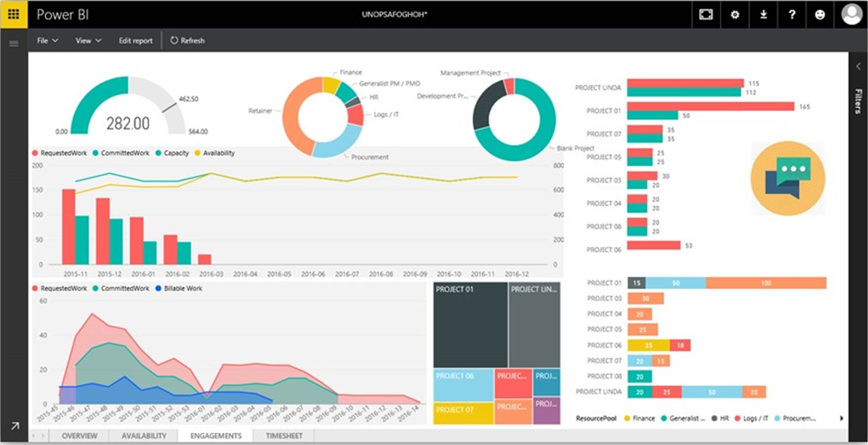The image size is (868, 445).
Task: Open the Power BI app launcher waffle menu
Action: click(x=13, y=14)
